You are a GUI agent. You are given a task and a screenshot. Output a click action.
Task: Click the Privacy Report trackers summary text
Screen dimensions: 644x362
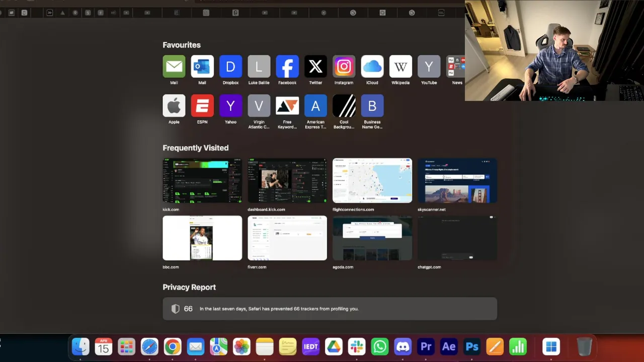click(x=279, y=309)
